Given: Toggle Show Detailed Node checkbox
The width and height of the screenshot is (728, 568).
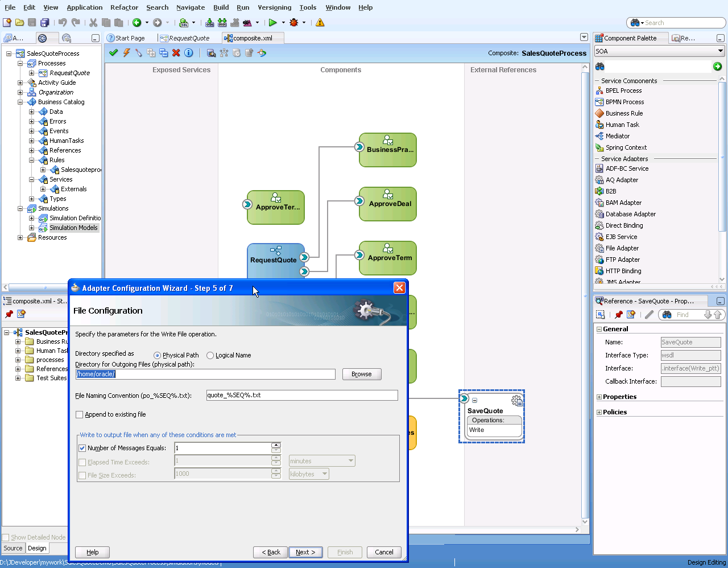Looking at the screenshot, I should [6, 537].
